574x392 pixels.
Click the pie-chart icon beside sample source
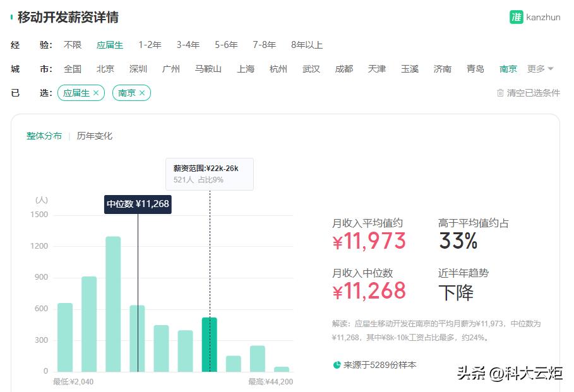(335, 364)
